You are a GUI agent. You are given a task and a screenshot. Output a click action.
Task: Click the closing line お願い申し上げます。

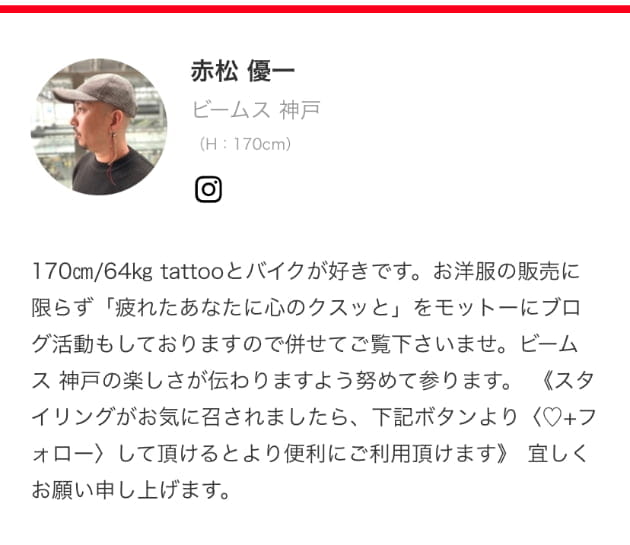pyautogui.click(x=131, y=490)
